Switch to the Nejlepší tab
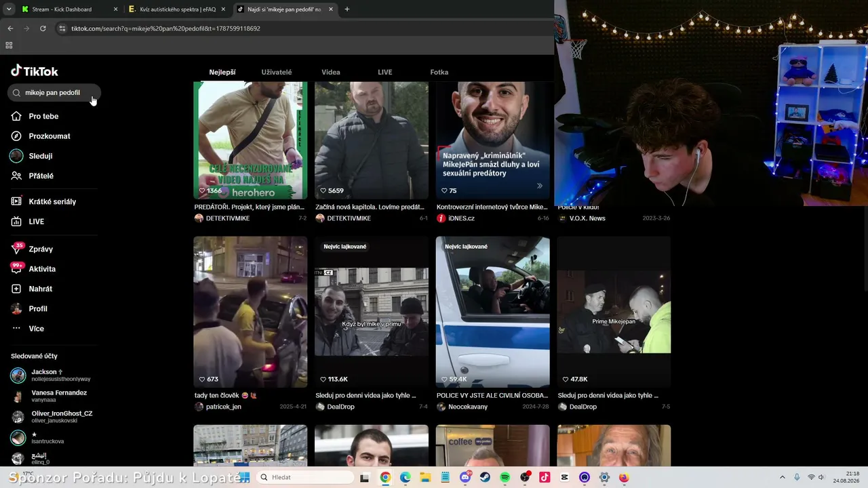This screenshot has height=488, width=868. tap(222, 72)
